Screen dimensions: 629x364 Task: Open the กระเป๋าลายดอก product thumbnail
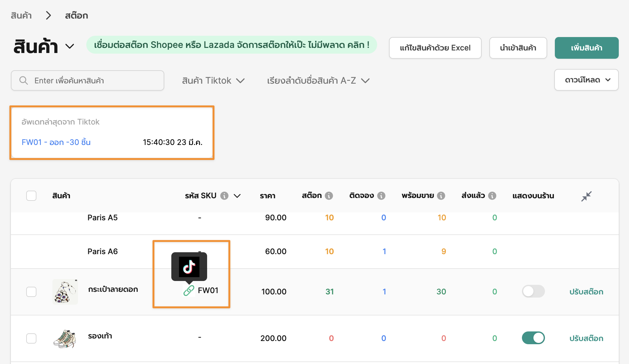[x=65, y=292]
